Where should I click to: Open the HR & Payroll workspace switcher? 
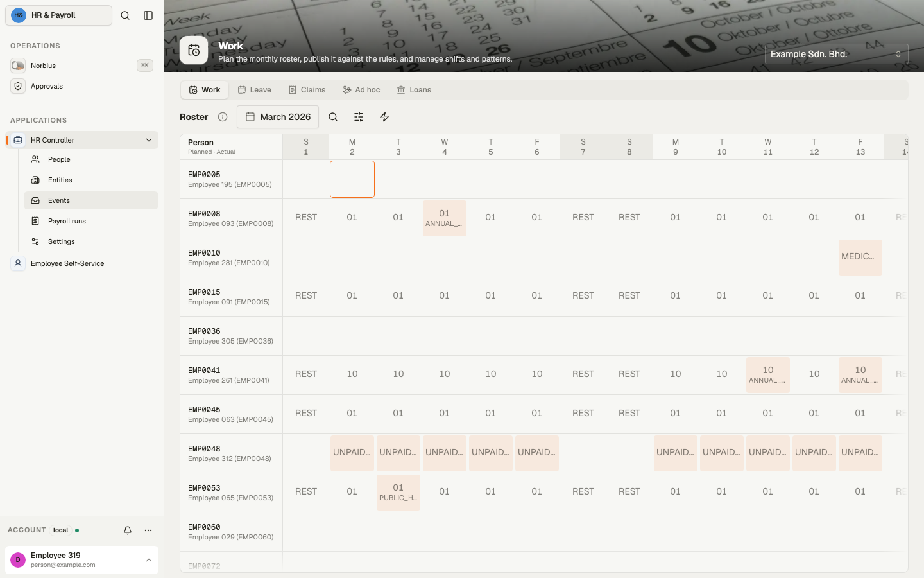tap(59, 15)
